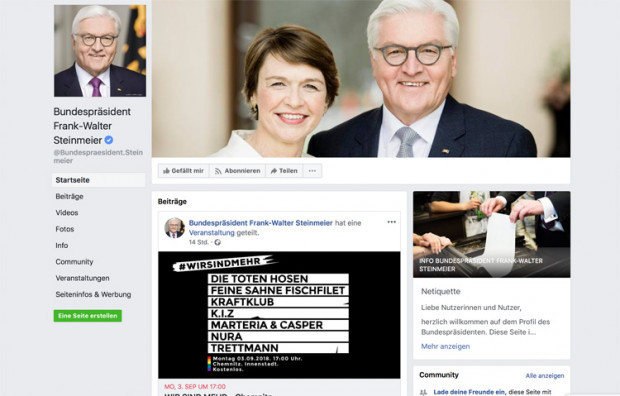Click the page name Bundespräsident Frank-Walter Steinmeier
Image resolution: width=620 pixels, height=396 pixels.
92,126
